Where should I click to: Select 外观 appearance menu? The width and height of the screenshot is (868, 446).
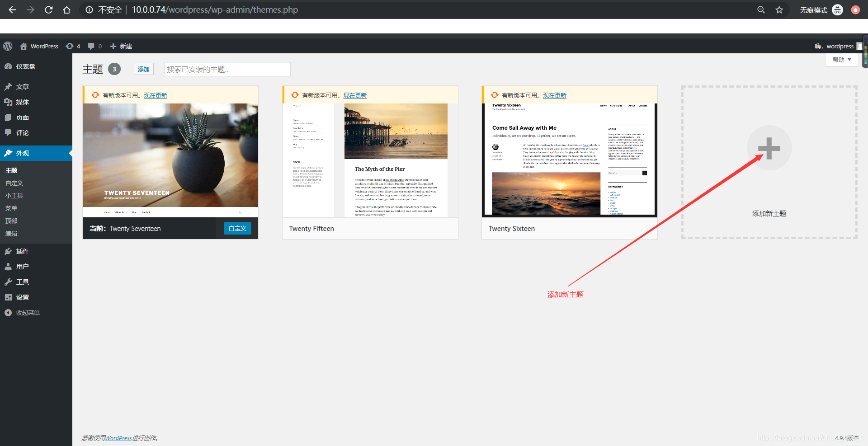(x=36, y=153)
